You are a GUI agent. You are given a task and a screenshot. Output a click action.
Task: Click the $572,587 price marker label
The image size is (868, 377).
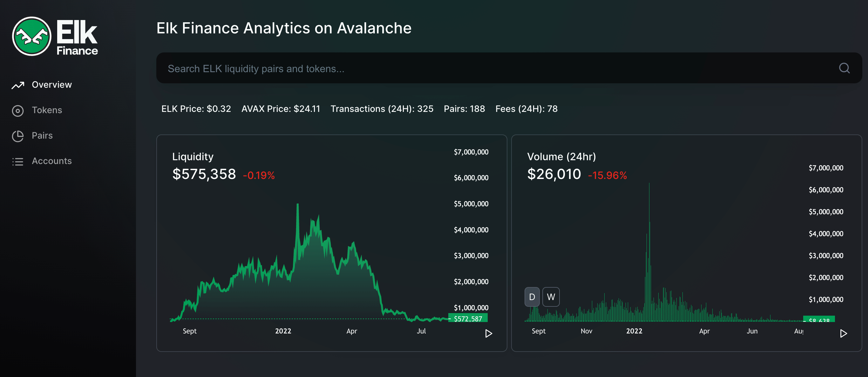[468, 319]
